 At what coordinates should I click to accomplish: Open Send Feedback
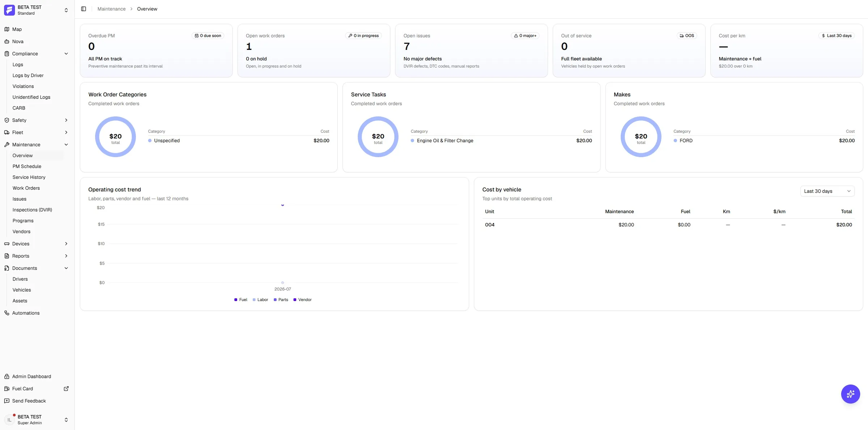pyautogui.click(x=29, y=401)
